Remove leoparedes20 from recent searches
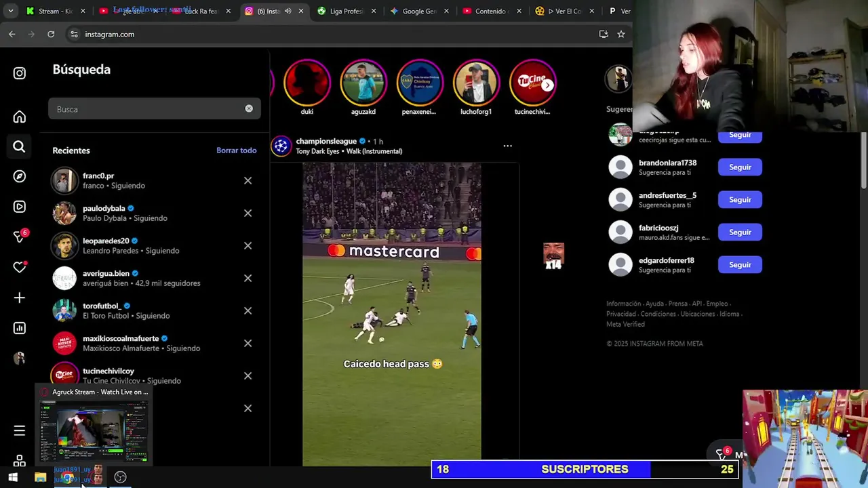 248,246
